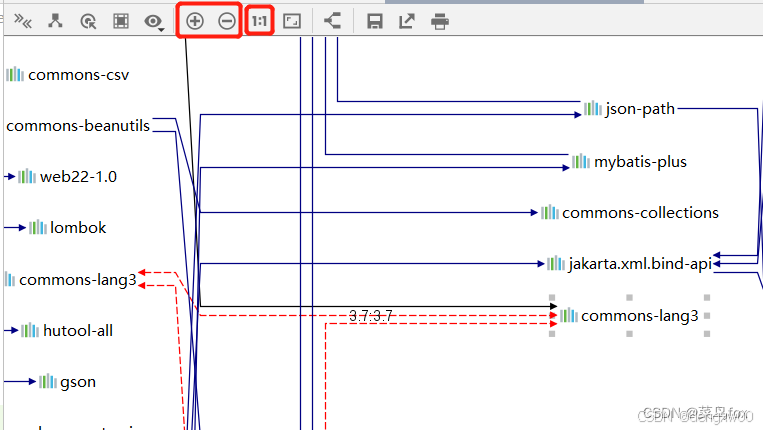Image resolution: width=763 pixels, height=430 pixels.
Task: Click library icon beside commons-csv
Action: [x=15, y=74]
